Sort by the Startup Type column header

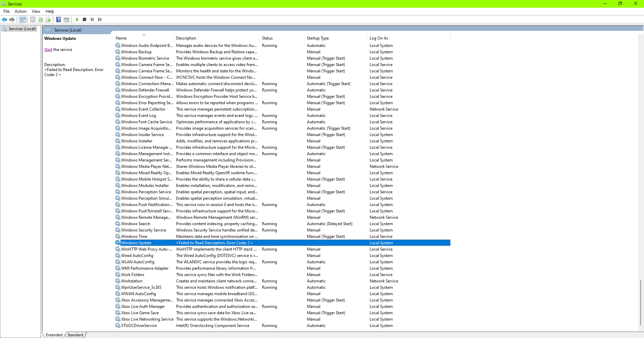point(336,38)
